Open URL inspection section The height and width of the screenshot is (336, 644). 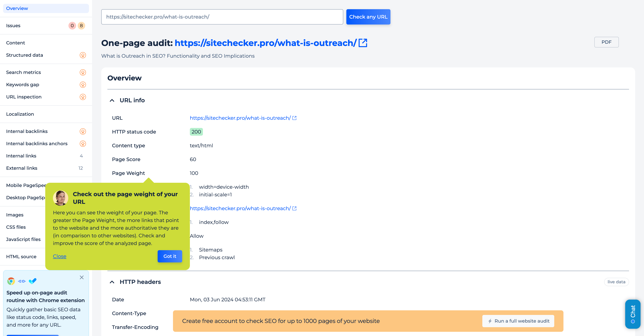click(x=24, y=97)
